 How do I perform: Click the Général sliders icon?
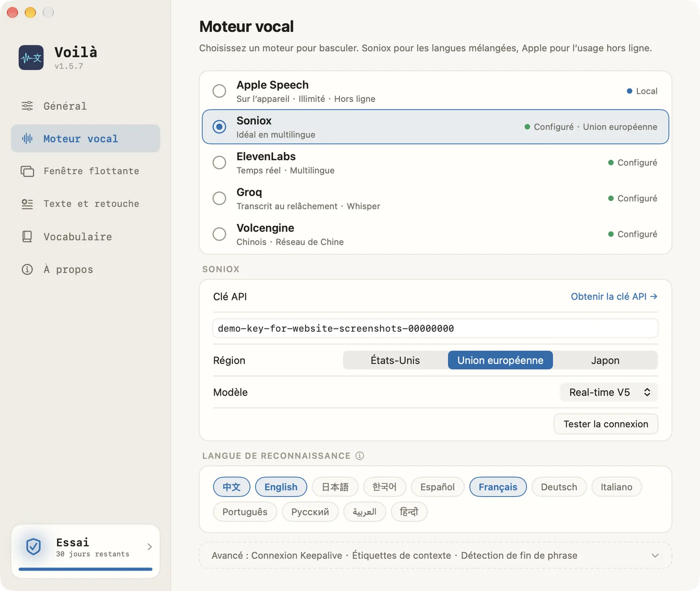pyautogui.click(x=27, y=106)
